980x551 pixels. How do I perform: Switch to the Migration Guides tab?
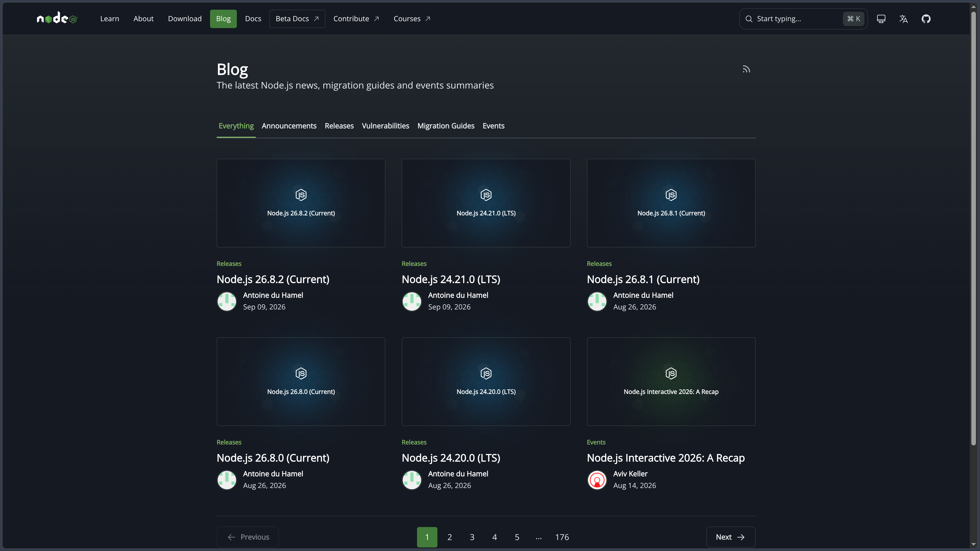click(446, 126)
